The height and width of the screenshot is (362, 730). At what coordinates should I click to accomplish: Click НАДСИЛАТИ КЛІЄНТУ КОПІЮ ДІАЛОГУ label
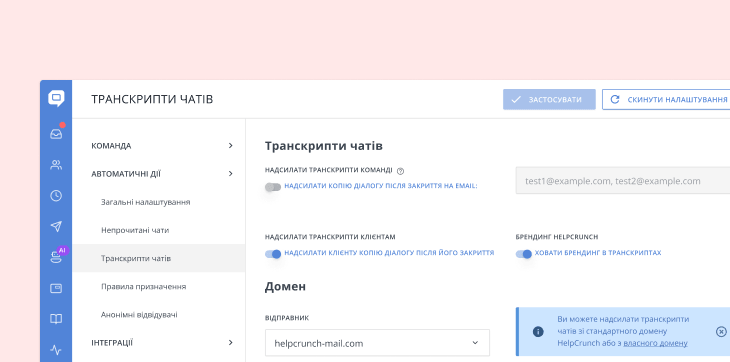coord(389,253)
